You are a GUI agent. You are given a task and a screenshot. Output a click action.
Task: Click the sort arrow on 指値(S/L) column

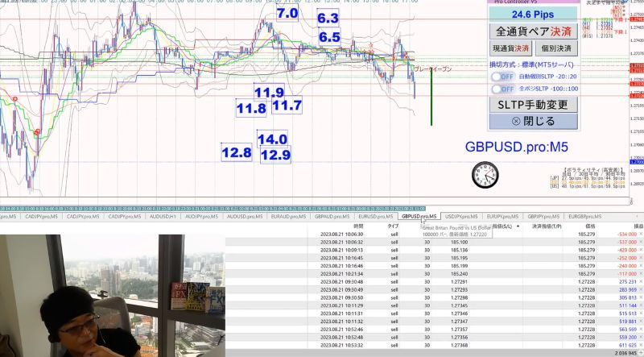tap(518, 226)
